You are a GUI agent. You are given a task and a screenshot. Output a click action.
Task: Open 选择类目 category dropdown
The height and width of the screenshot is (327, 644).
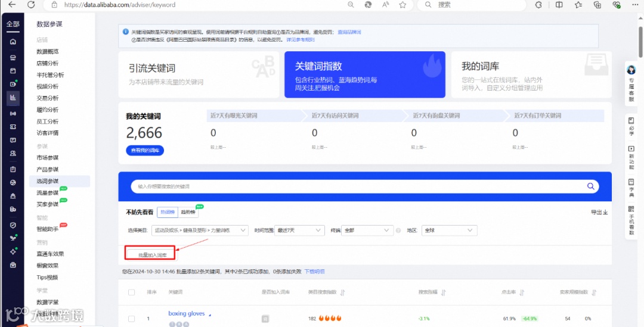pos(200,231)
